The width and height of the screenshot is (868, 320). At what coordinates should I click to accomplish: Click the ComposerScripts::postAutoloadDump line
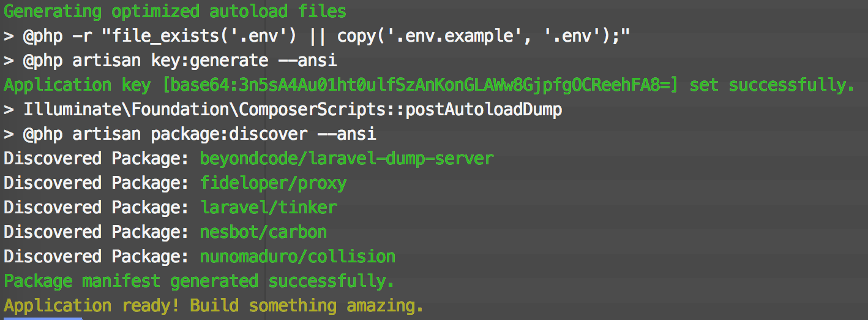[x=283, y=110]
